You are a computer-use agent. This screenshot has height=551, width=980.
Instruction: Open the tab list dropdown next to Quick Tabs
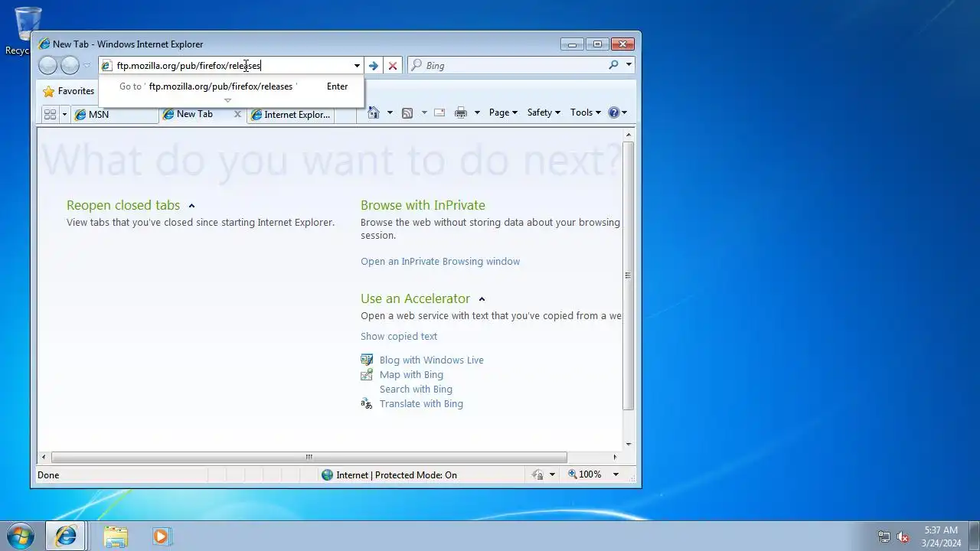coord(64,114)
